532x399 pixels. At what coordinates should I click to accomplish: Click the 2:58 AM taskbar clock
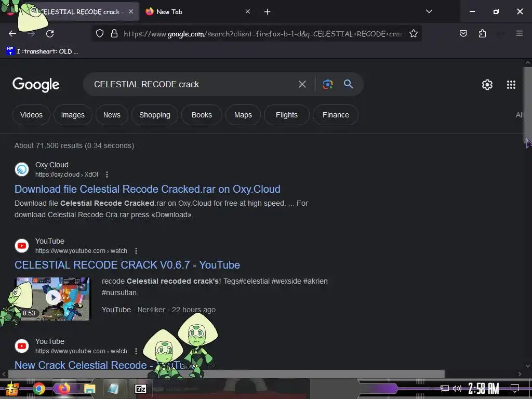484,389
